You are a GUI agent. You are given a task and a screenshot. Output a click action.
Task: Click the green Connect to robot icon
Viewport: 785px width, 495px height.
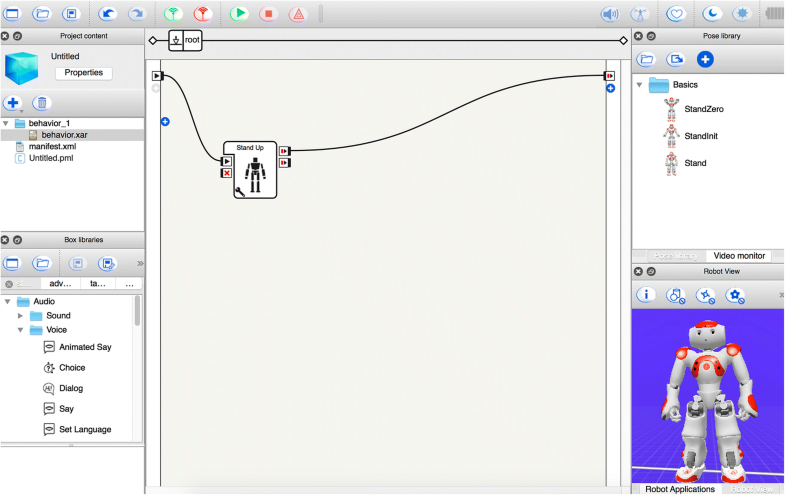coord(173,14)
